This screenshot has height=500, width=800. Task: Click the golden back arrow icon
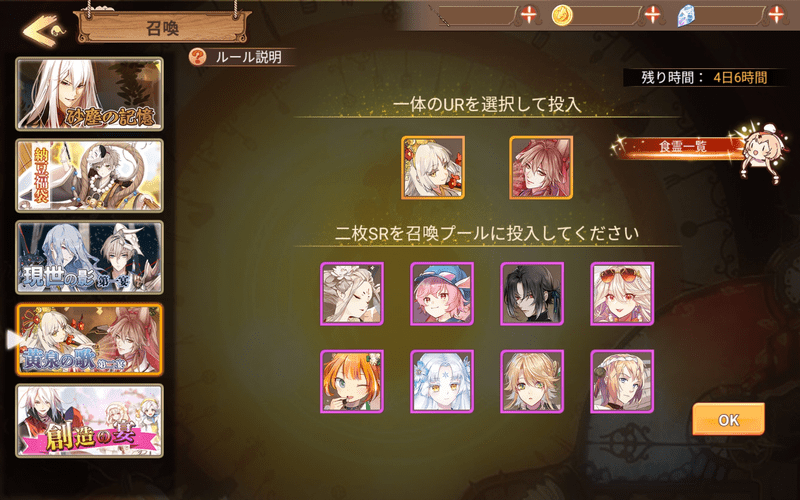43,31
